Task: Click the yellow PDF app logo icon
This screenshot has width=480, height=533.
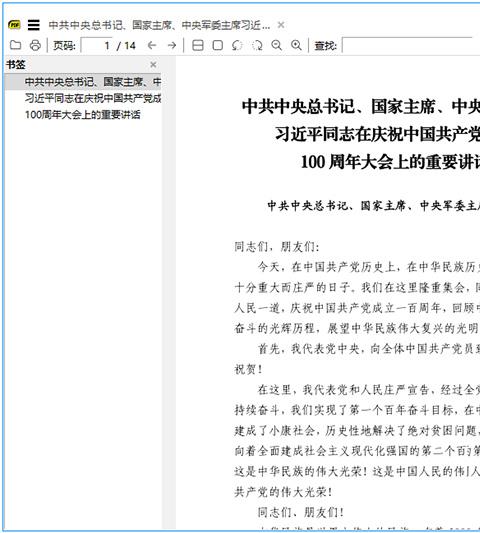Action: tap(14, 25)
